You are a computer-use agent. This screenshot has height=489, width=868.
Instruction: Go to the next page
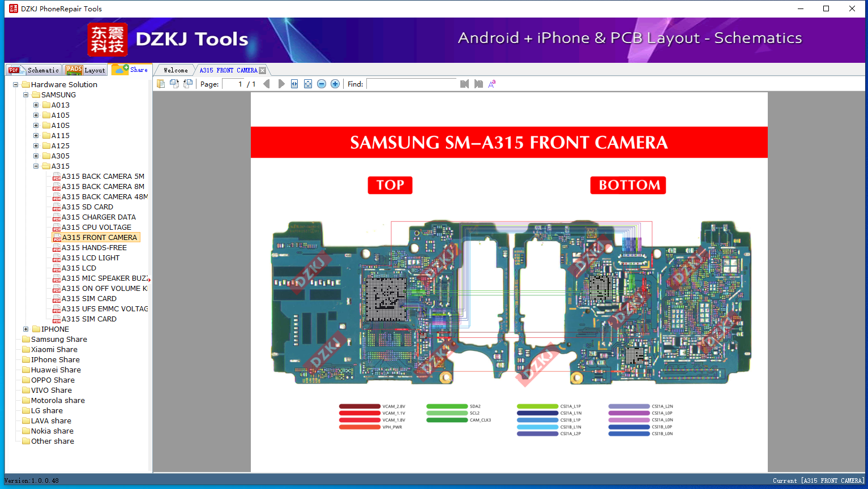281,84
